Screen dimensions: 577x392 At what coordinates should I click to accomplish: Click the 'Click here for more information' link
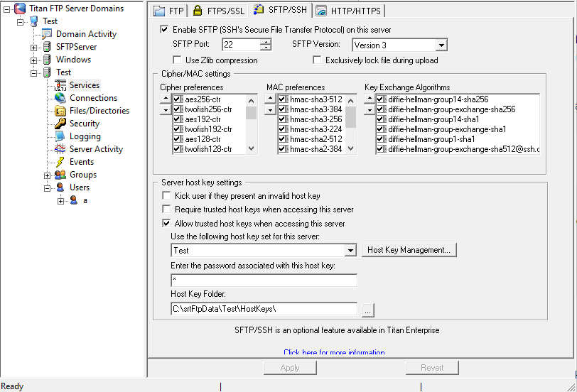[x=334, y=352]
